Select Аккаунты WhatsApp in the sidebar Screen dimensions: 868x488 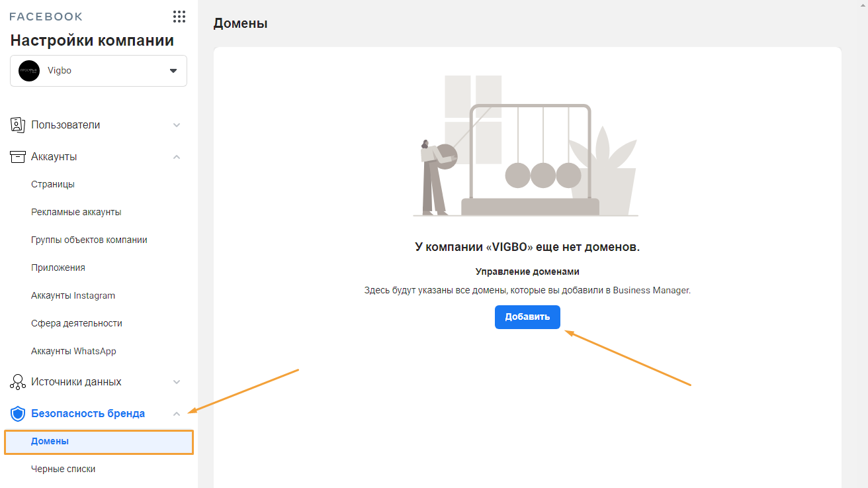click(x=73, y=351)
